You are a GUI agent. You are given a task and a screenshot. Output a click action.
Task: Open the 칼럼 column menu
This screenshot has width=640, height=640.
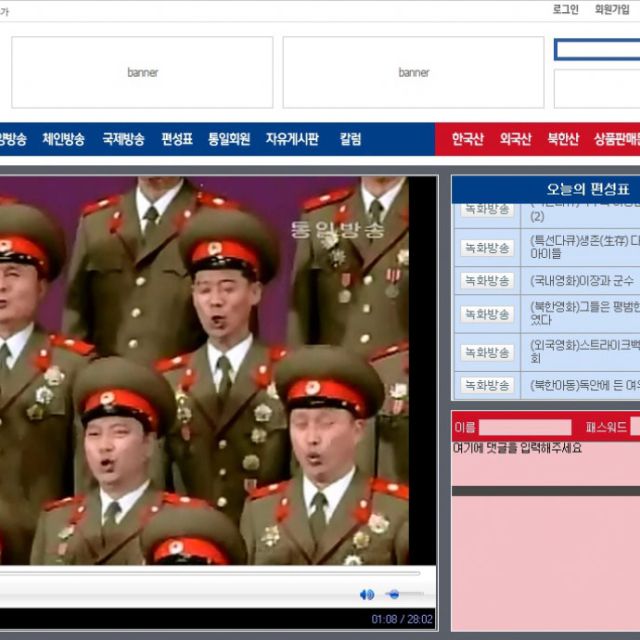[350, 139]
